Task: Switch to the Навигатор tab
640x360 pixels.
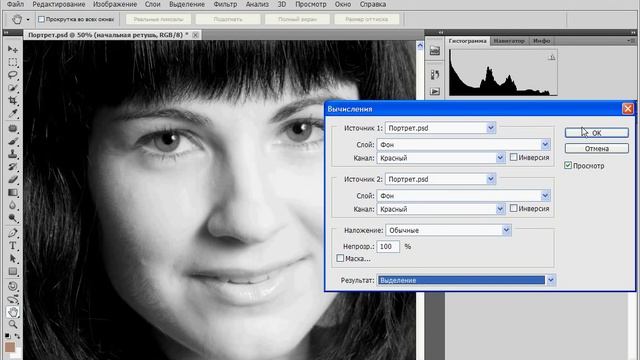Action: [509, 41]
